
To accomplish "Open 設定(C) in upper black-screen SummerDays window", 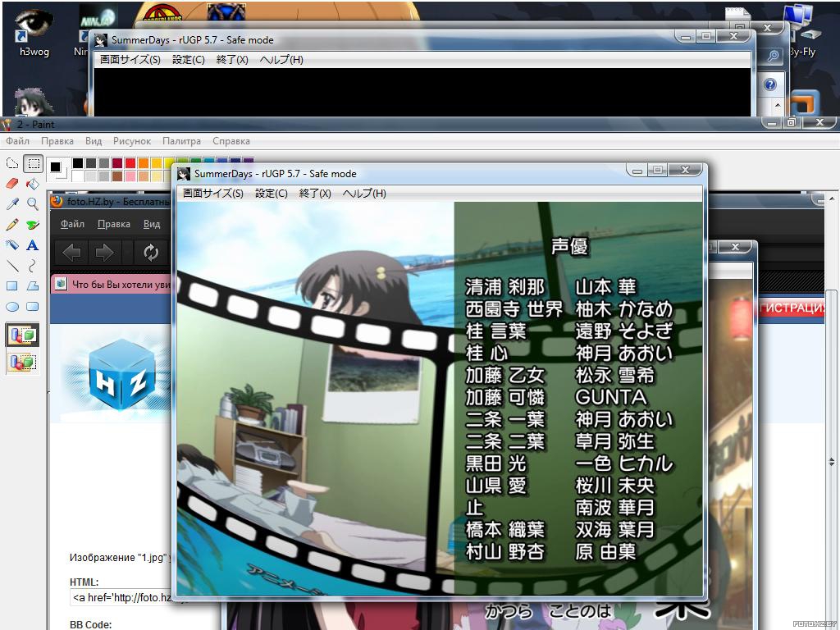I will tap(188, 59).
